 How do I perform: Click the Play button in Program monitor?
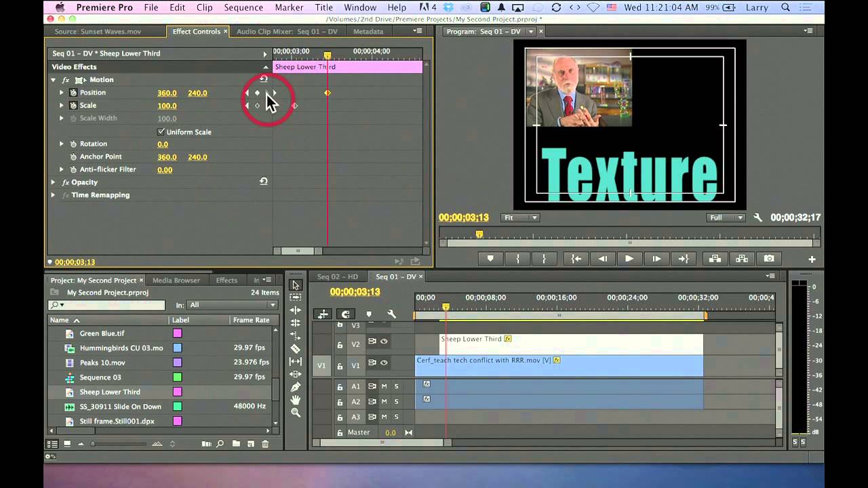(629, 259)
